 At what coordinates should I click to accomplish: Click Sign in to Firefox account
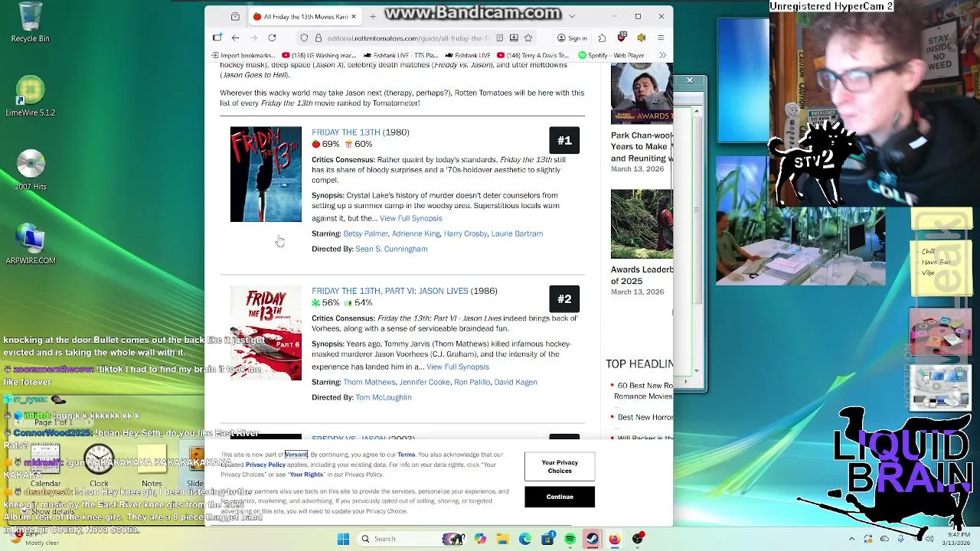pyautogui.click(x=572, y=37)
